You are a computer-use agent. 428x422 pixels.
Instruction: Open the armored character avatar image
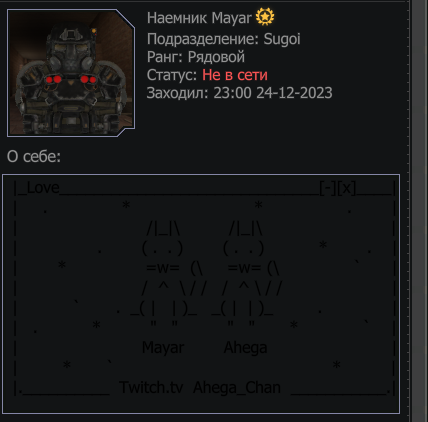coord(71,73)
